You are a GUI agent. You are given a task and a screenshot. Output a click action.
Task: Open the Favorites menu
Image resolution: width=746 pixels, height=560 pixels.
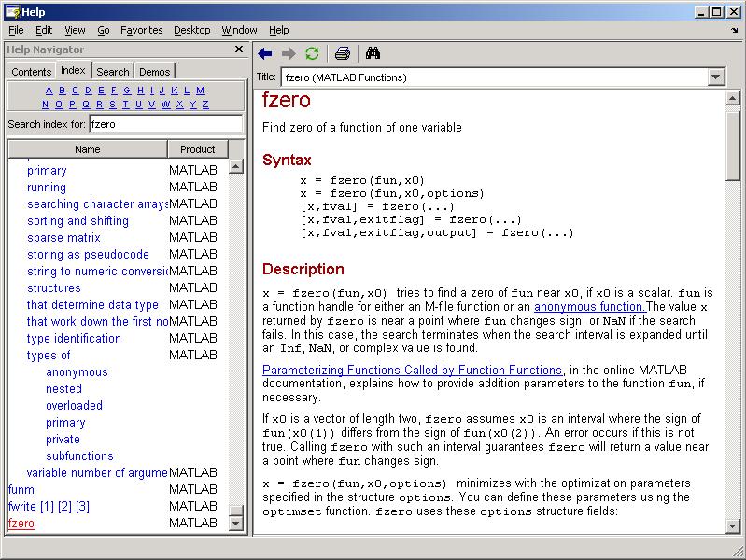tap(141, 30)
